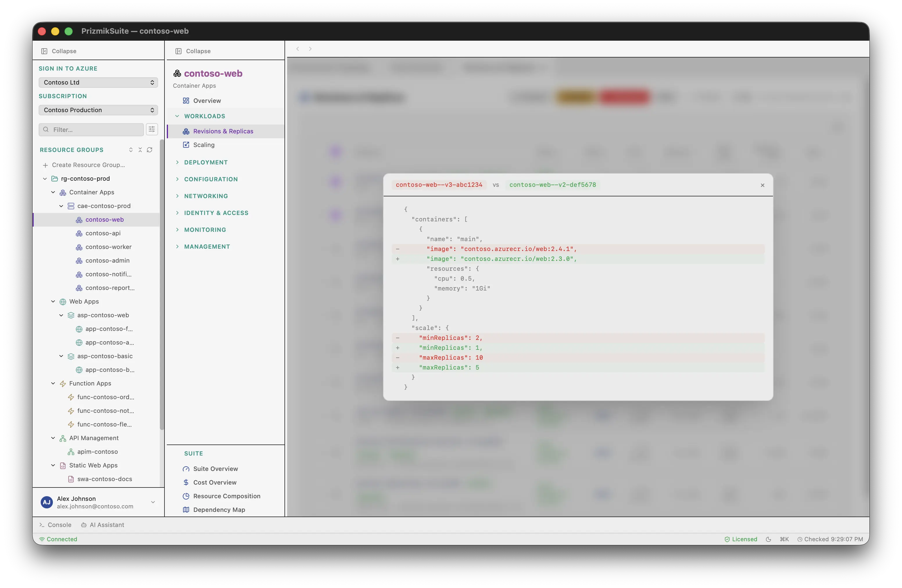Open the AI Assistant panel
Image resolution: width=902 pixels, height=588 pixels.
point(103,525)
